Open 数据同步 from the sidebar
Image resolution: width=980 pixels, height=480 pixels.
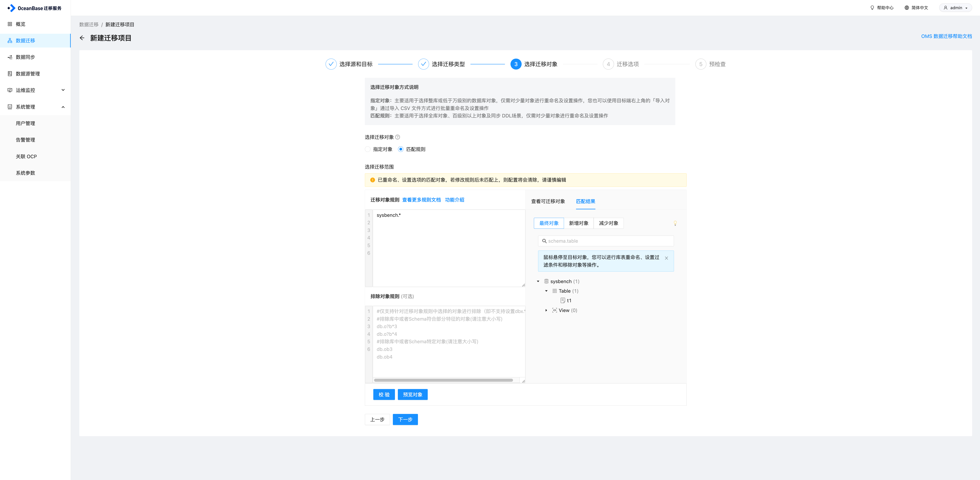tap(25, 57)
